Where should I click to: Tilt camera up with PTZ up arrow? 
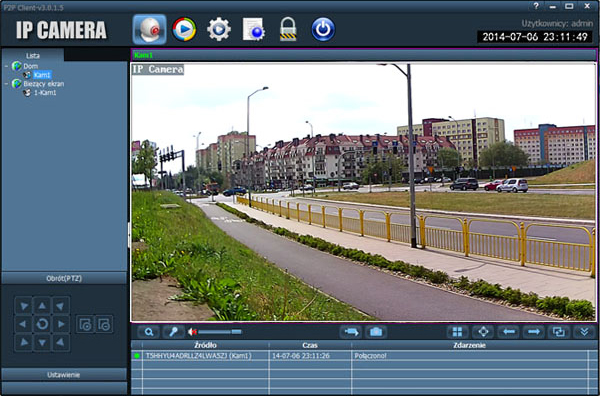coord(42,305)
